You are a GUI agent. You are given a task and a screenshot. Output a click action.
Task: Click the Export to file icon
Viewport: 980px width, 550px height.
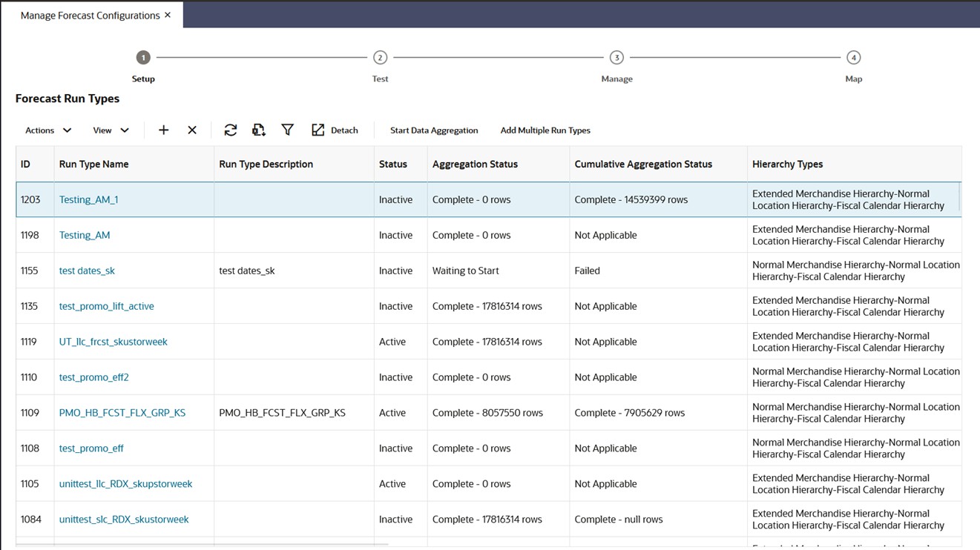click(258, 130)
